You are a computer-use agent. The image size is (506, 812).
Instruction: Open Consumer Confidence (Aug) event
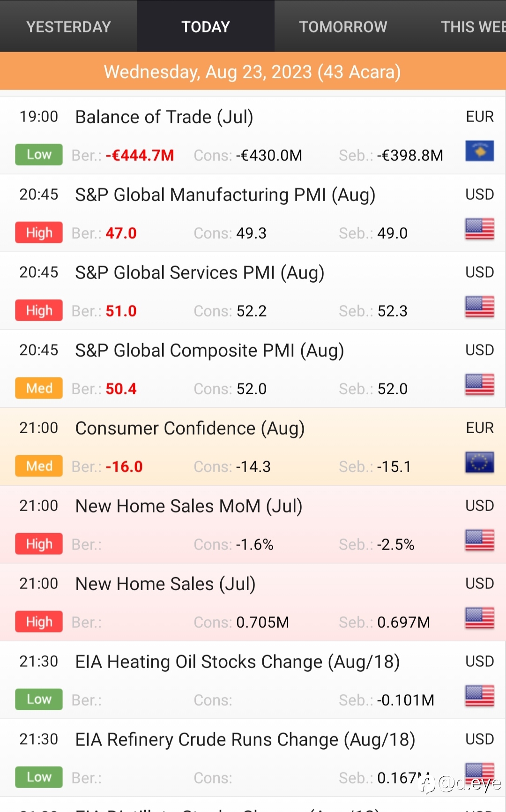[x=190, y=429]
